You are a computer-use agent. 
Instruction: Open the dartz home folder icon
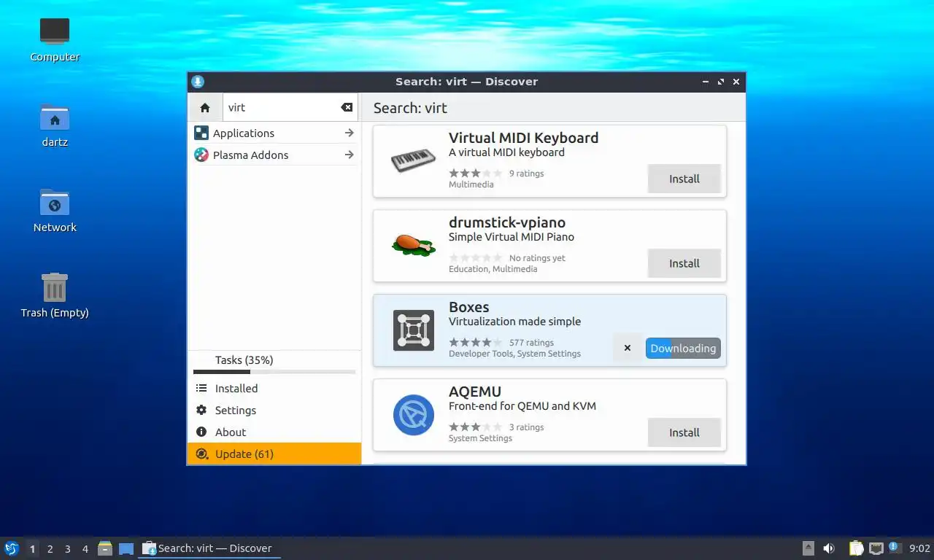tap(55, 117)
